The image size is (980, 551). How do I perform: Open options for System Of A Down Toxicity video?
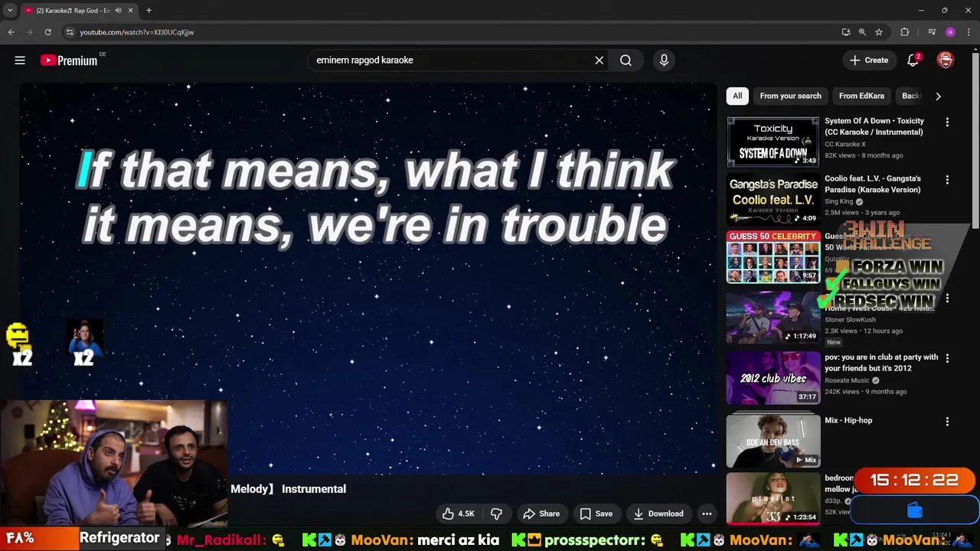pos(947,122)
